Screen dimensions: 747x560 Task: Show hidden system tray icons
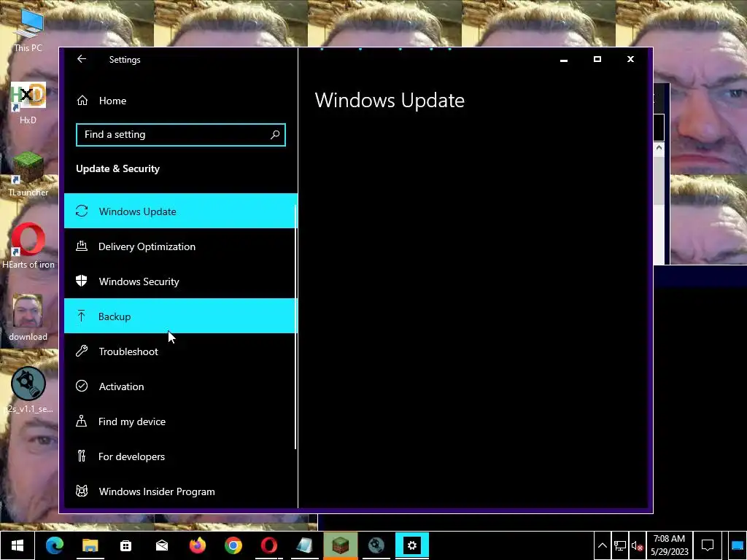602,545
